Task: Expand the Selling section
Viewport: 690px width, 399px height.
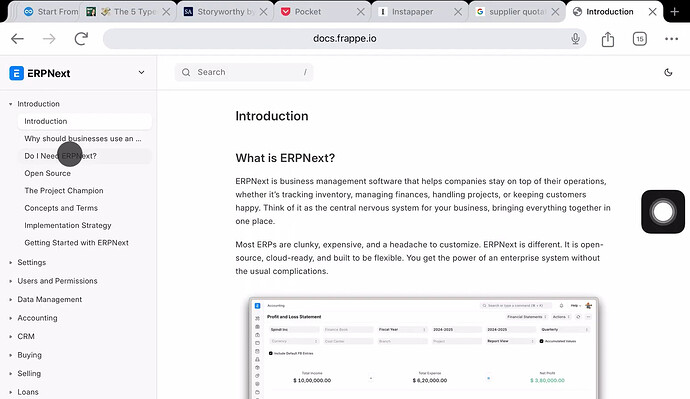Action: [11, 373]
